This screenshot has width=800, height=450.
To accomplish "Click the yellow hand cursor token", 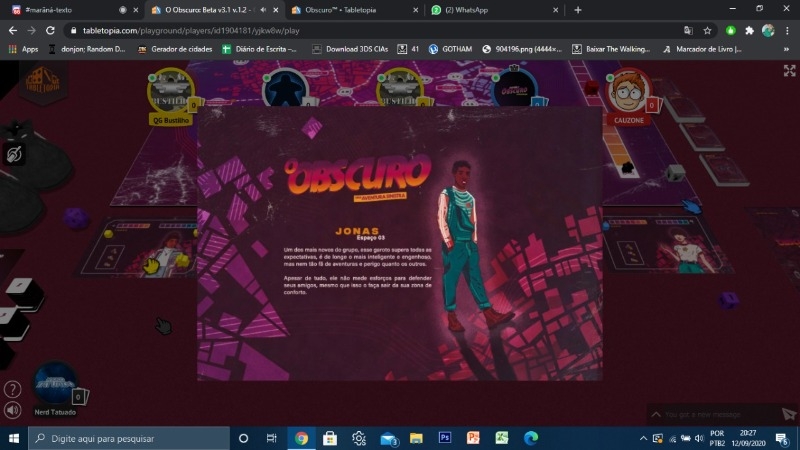I will click(151, 266).
